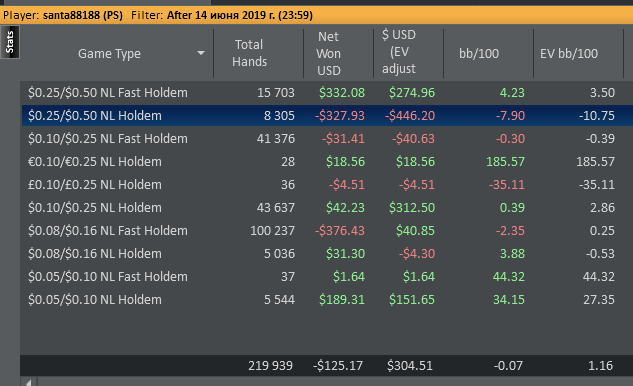The width and height of the screenshot is (633, 386).
Task: Sort by Game Type column header
Action: coord(109,53)
